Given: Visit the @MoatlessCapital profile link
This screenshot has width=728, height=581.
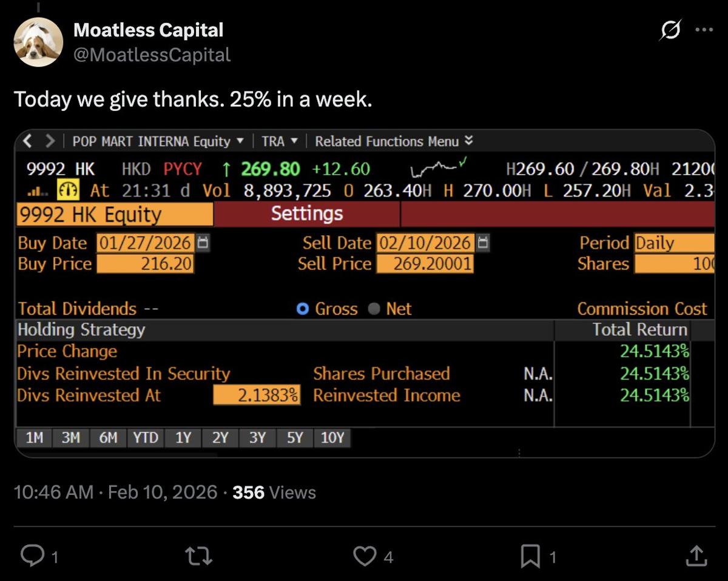Looking at the screenshot, I should [x=152, y=55].
